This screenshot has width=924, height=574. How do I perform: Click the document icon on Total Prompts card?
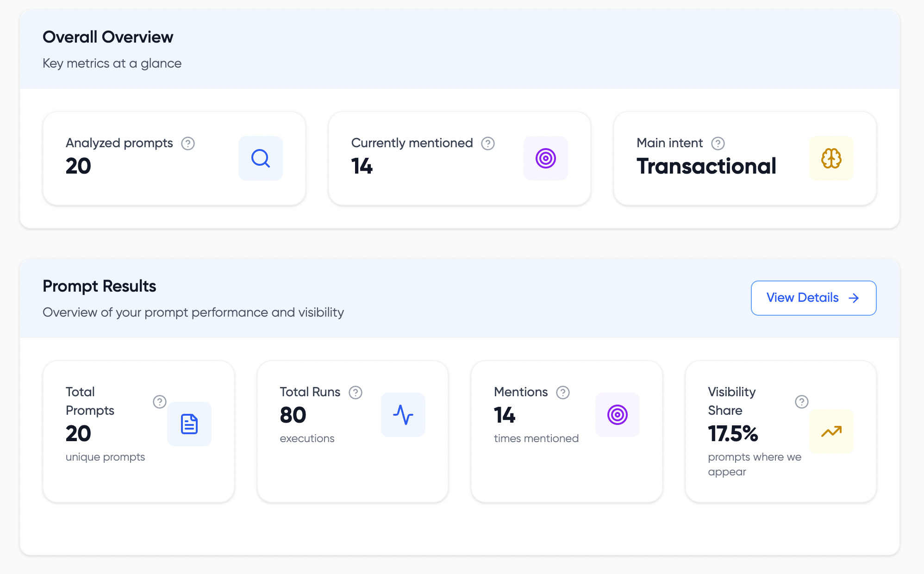click(x=189, y=424)
